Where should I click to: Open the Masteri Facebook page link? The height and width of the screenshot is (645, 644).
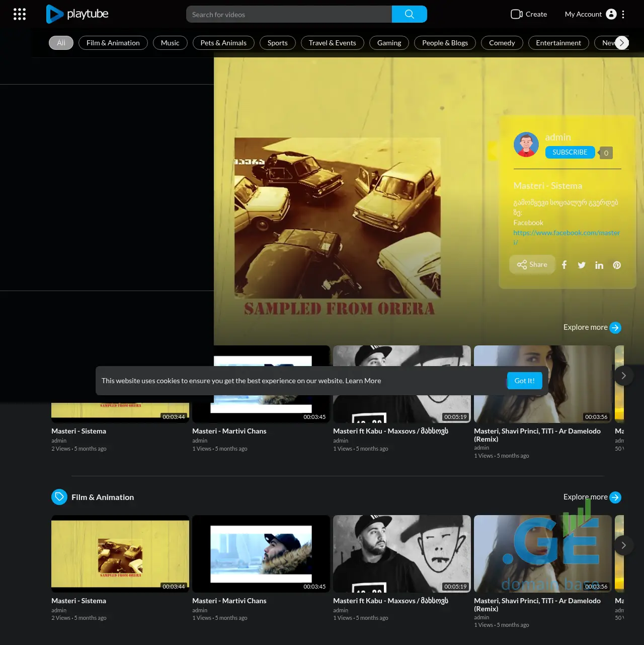pos(566,233)
